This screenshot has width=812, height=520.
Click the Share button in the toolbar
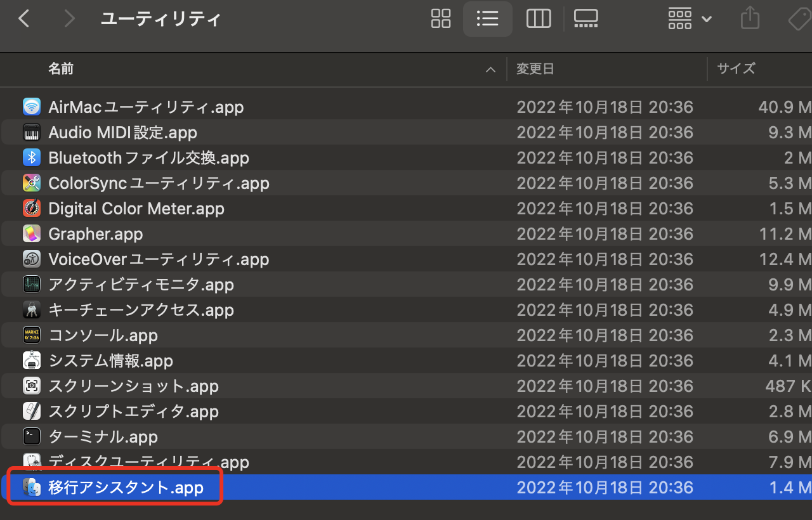[750, 18]
